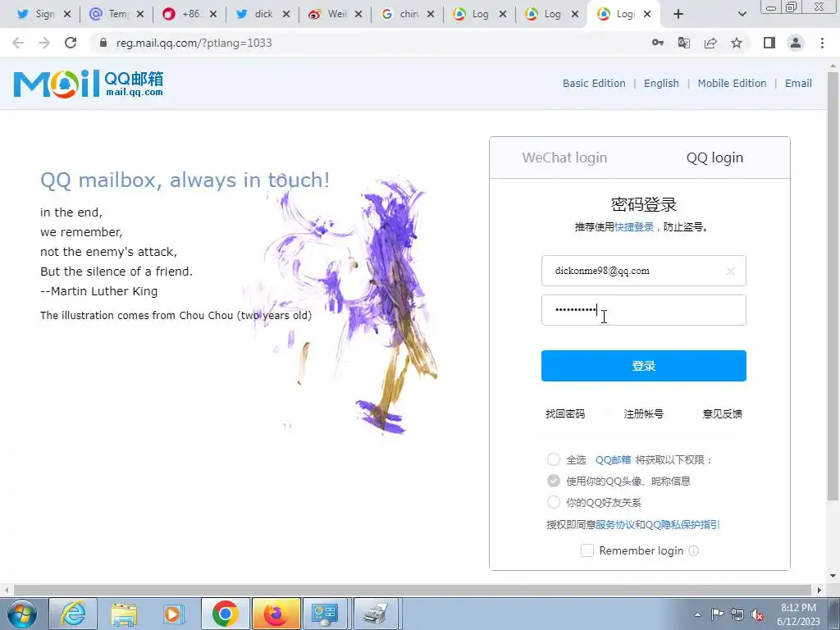Click the 注册帐号 link
This screenshot has height=630, width=840.
[x=643, y=413]
